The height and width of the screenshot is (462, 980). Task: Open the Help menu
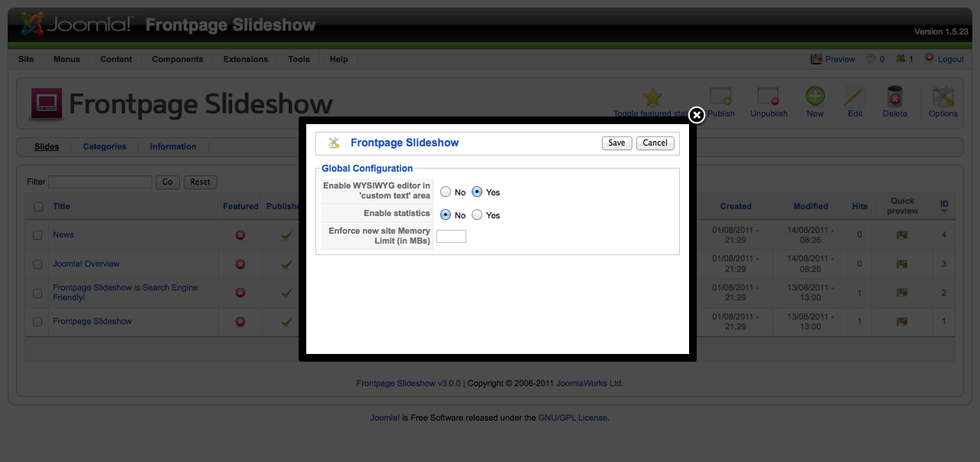point(339,59)
